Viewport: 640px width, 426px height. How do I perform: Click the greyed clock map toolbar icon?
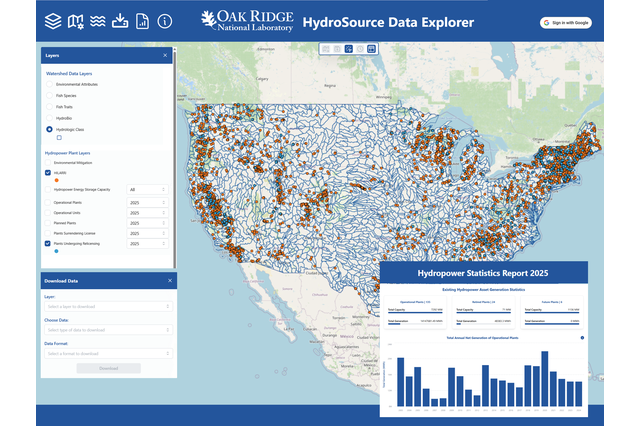(x=360, y=49)
